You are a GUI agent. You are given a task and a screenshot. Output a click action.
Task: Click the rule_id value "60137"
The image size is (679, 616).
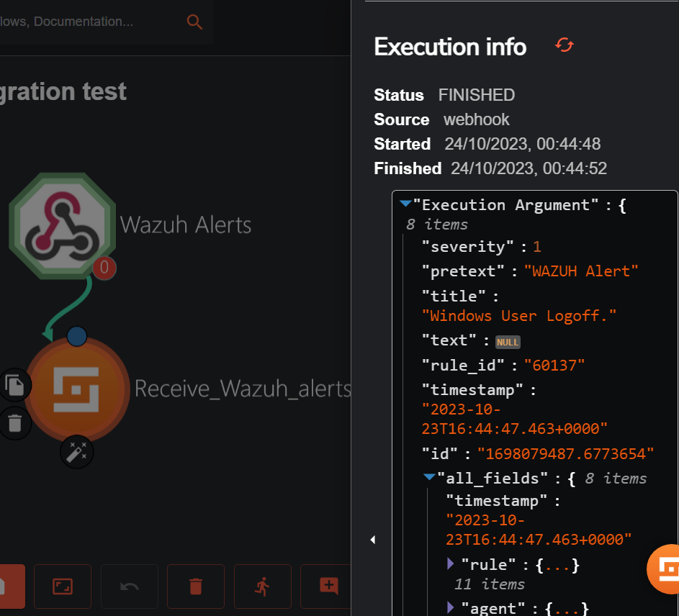click(x=554, y=366)
